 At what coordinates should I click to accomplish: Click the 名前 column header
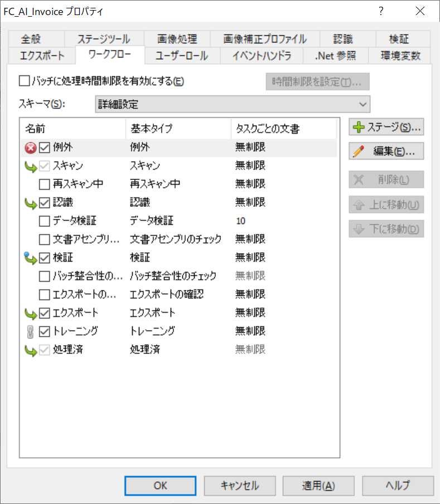point(73,129)
